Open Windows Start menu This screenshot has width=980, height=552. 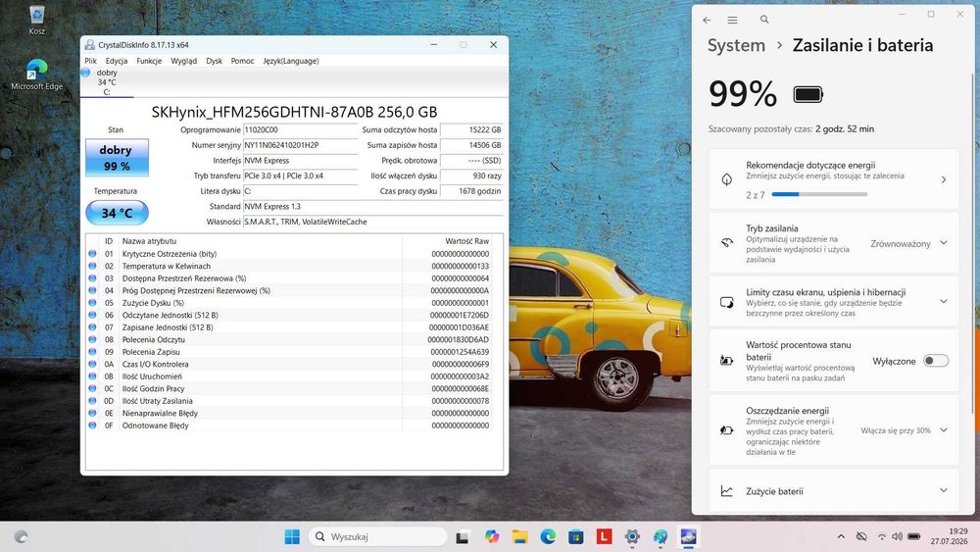[x=292, y=536]
